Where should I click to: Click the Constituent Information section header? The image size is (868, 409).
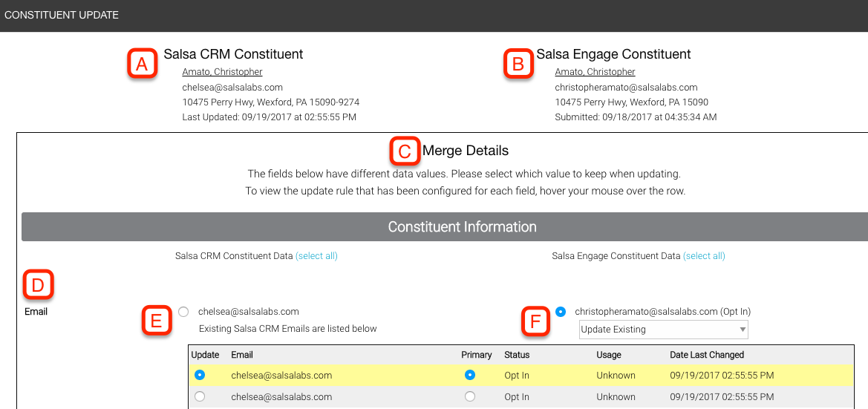point(445,227)
